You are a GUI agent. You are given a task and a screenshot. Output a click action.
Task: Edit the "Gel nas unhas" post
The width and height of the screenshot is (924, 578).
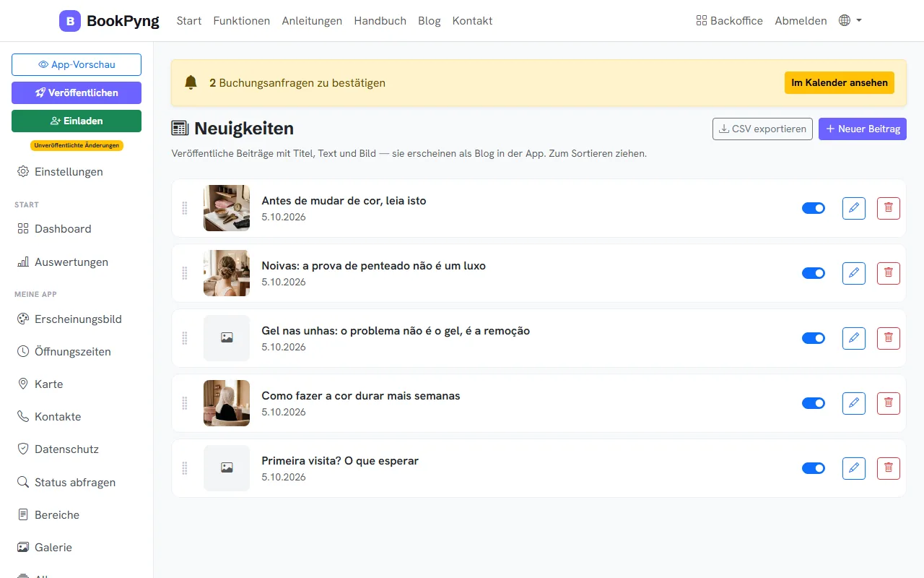(854, 338)
